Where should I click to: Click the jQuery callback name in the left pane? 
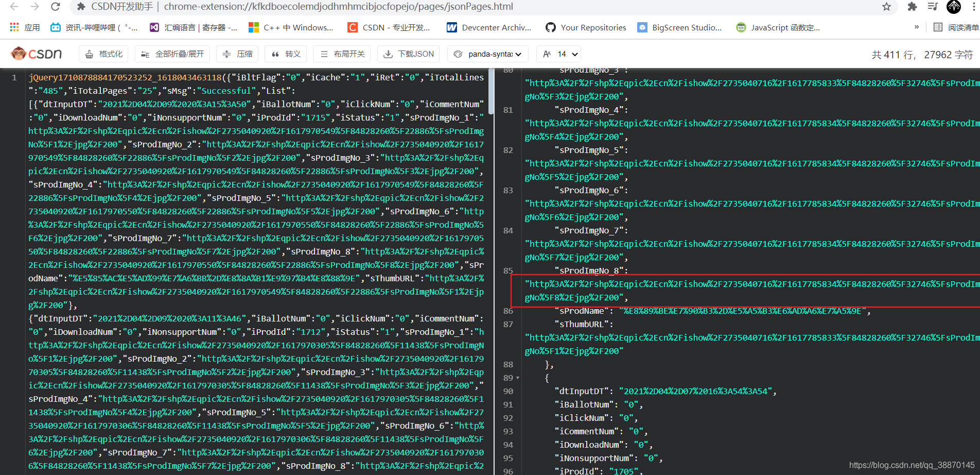(x=125, y=77)
